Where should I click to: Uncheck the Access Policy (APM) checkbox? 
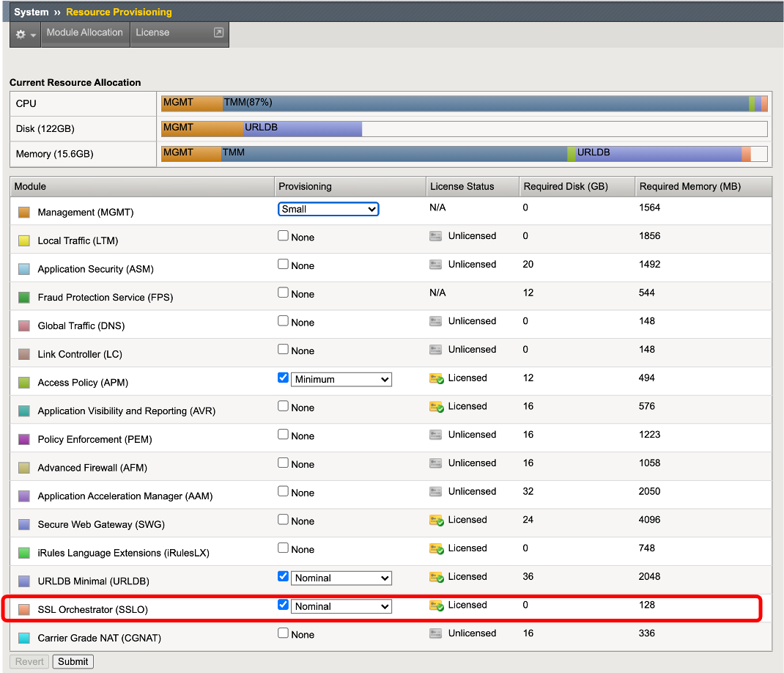(283, 378)
